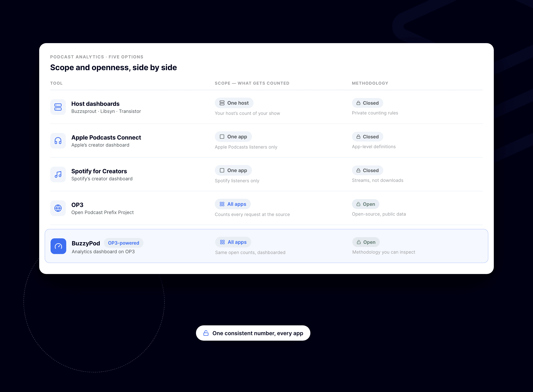This screenshot has width=533, height=392.
Task: Click Buzzsprout · Libsyn · Transistor subtitle
Action: tap(106, 111)
